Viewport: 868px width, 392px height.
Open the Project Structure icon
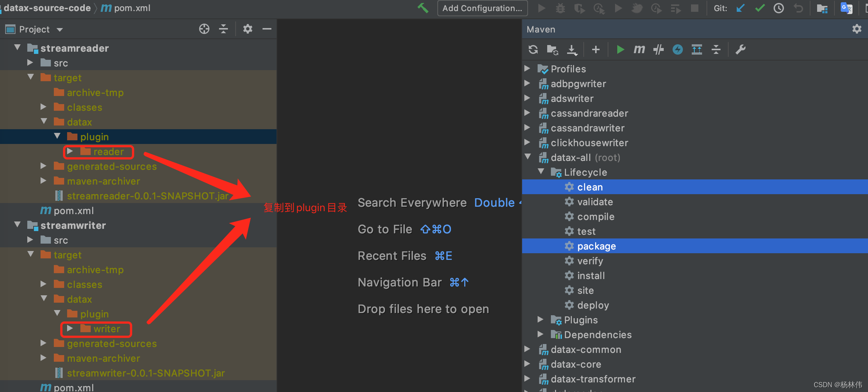[x=822, y=8]
